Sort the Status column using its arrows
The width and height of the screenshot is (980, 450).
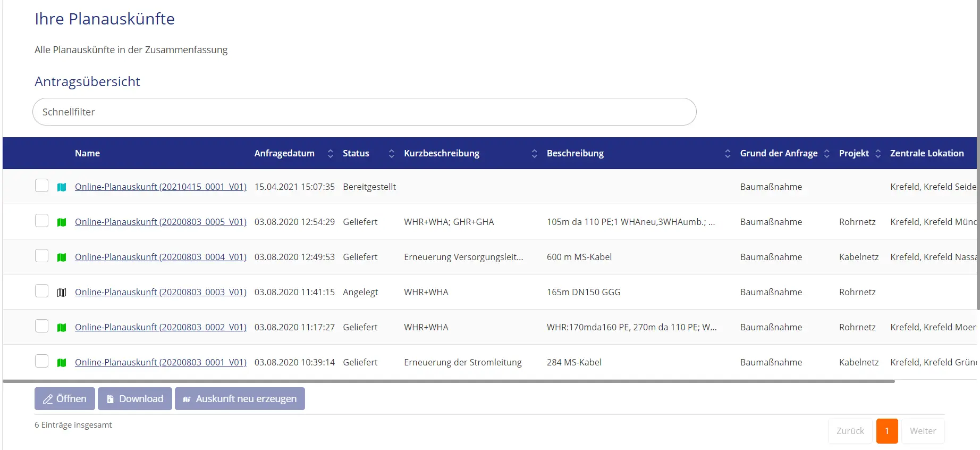tap(391, 154)
